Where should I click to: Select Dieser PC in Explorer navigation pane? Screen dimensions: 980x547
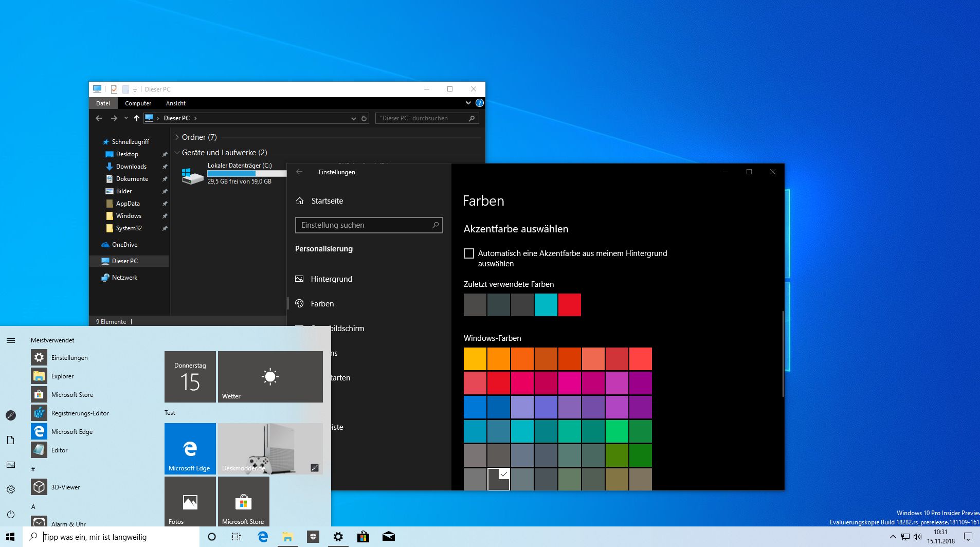click(x=130, y=261)
